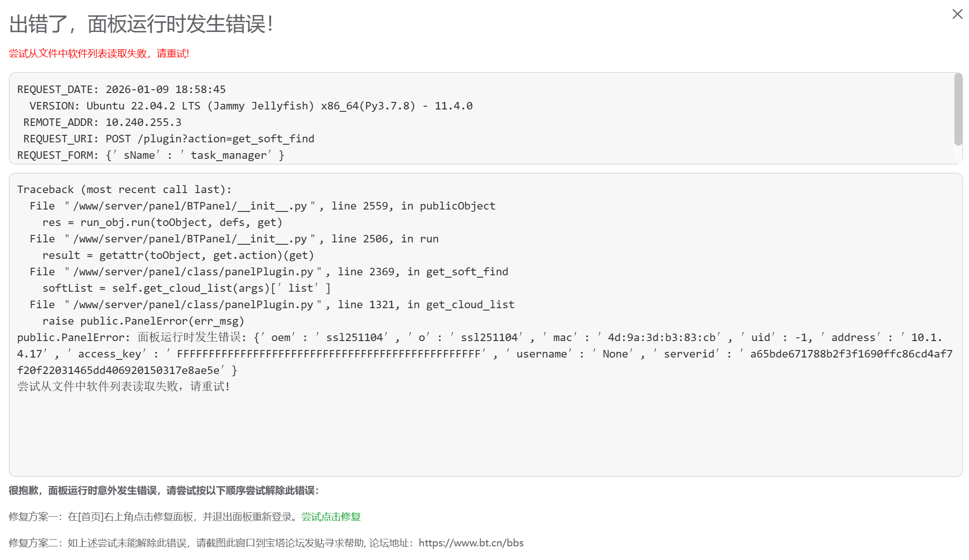Click the result = getattr code line
Screen dimensions: 969x560
[178, 255]
